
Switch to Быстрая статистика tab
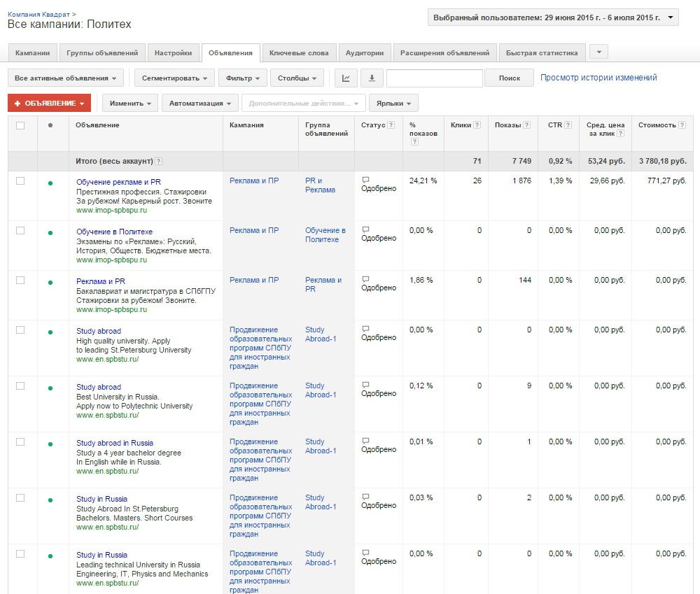(542, 52)
